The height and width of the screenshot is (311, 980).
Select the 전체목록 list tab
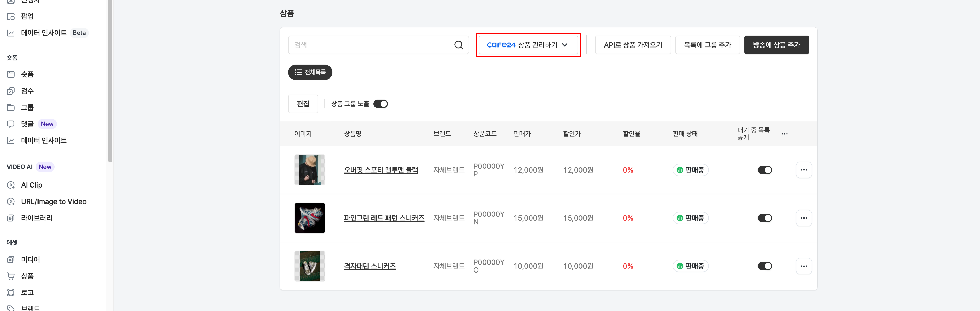pos(310,72)
